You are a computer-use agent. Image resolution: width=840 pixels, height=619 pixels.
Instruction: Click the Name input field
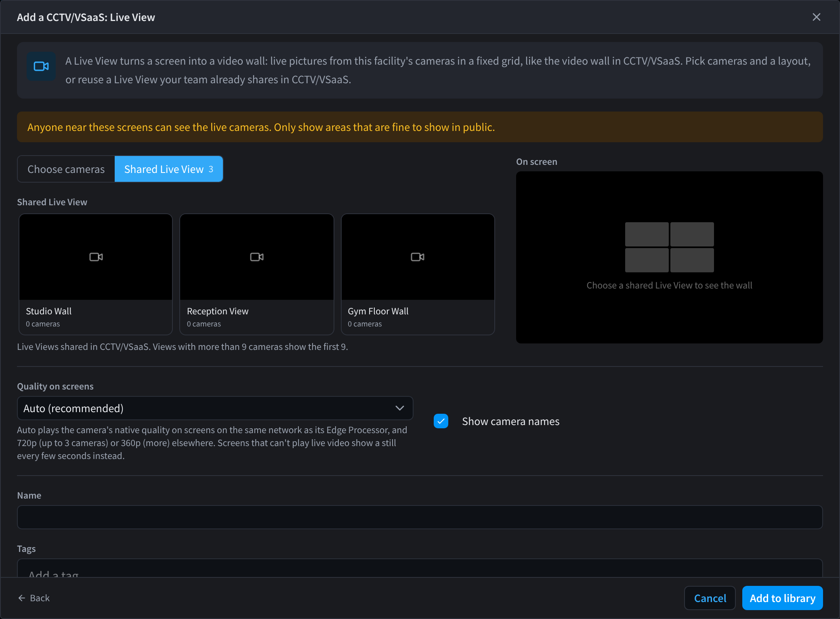420,517
